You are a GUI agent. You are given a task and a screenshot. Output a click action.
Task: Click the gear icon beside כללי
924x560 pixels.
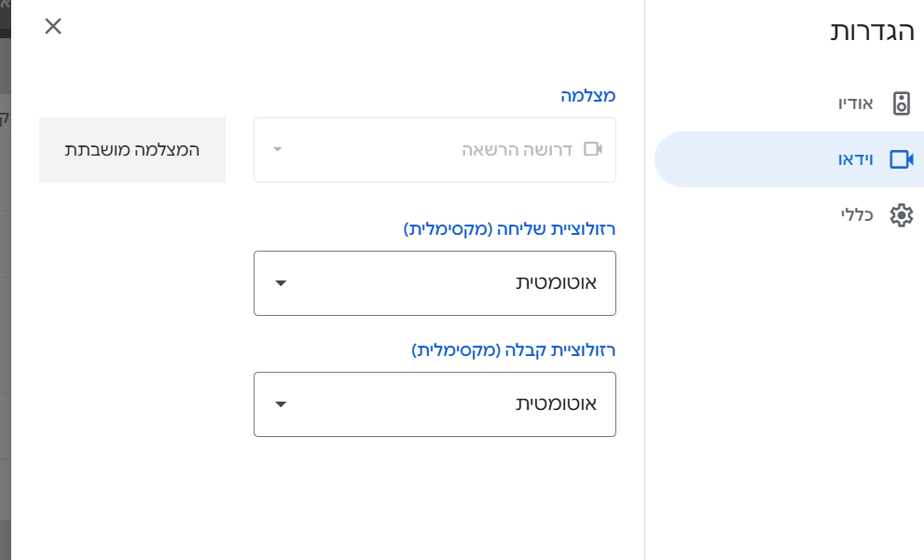tap(901, 215)
